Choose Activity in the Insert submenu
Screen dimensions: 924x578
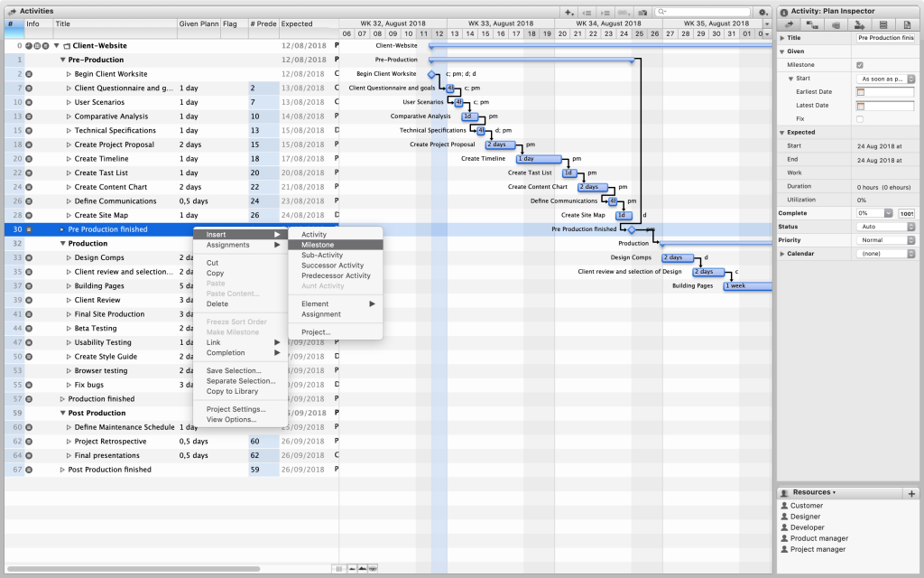(336, 235)
